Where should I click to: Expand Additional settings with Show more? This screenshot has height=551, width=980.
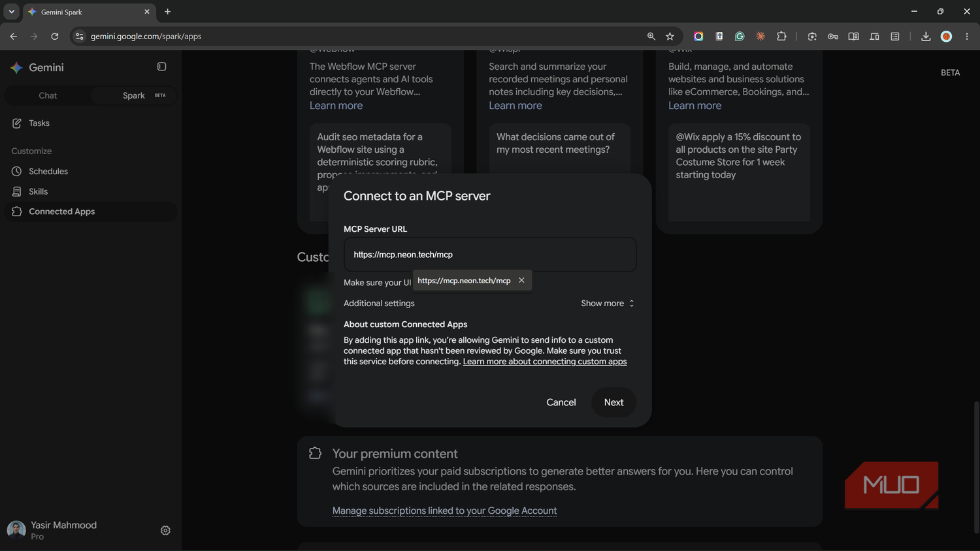pyautogui.click(x=608, y=303)
